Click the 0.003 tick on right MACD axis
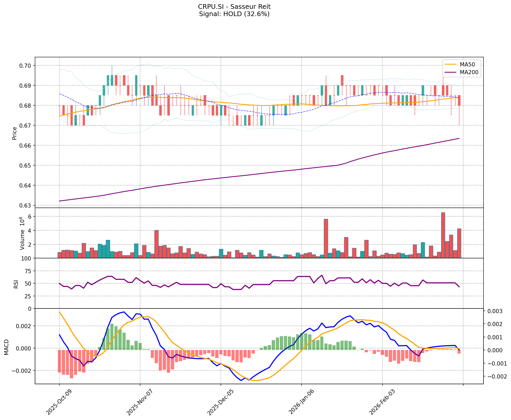 (494, 311)
